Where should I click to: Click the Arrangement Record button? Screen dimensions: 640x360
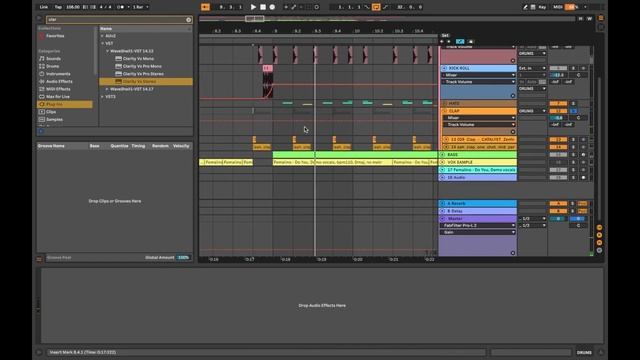click(x=272, y=7)
